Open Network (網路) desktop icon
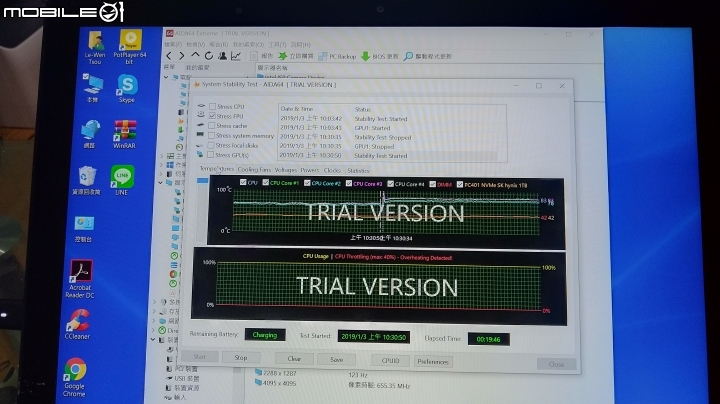Screen dimensions: 720x404 (x=90, y=134)
